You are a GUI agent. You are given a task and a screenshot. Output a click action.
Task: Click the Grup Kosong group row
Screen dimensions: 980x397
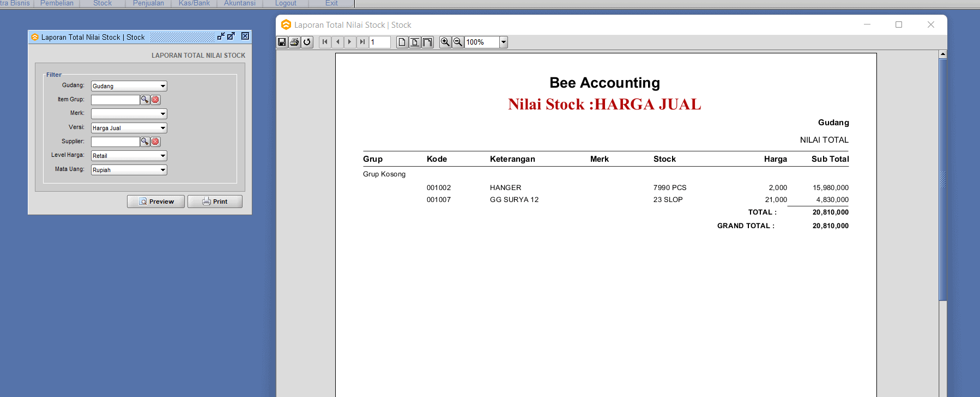pos(384,174)
